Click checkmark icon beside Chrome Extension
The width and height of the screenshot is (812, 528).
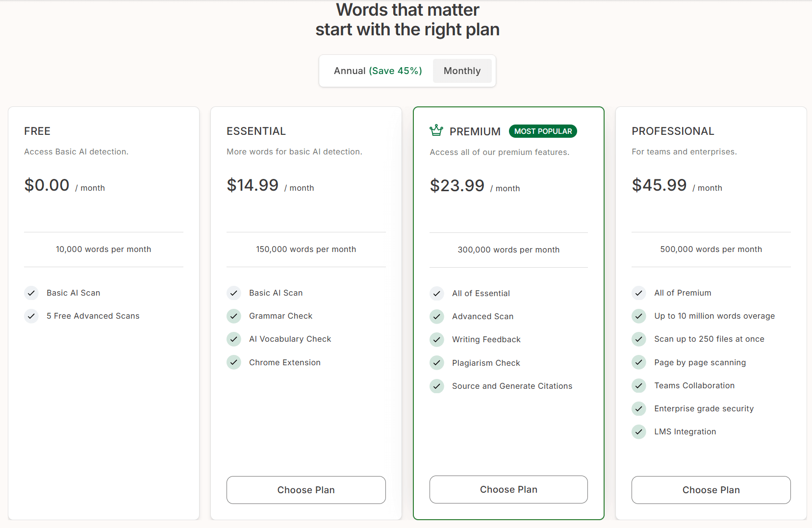click(234, 362)
